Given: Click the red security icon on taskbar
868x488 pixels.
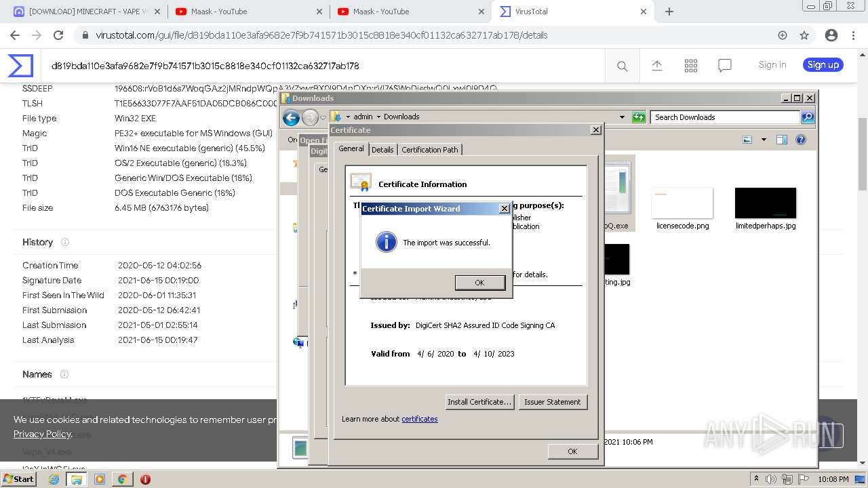Looking at the screenshot, I should click(x=145, y=479).
